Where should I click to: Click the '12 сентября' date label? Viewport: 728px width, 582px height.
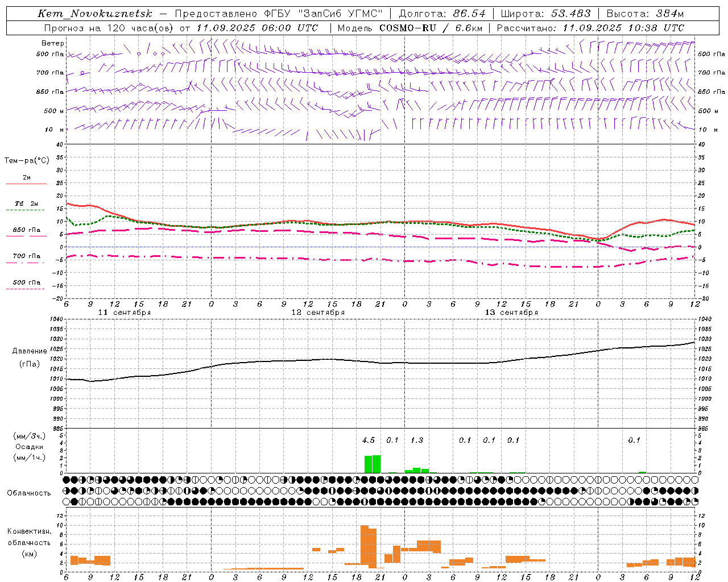tap(318, 313)
